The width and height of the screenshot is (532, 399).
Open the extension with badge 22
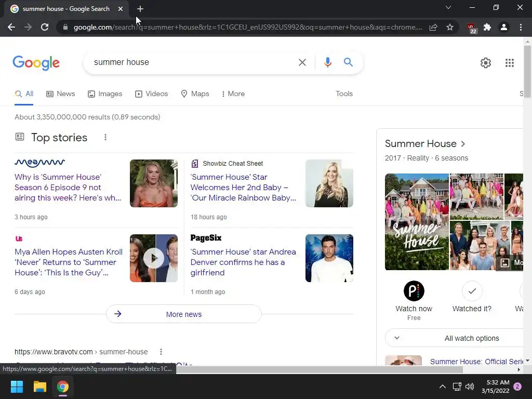(472, 28)
